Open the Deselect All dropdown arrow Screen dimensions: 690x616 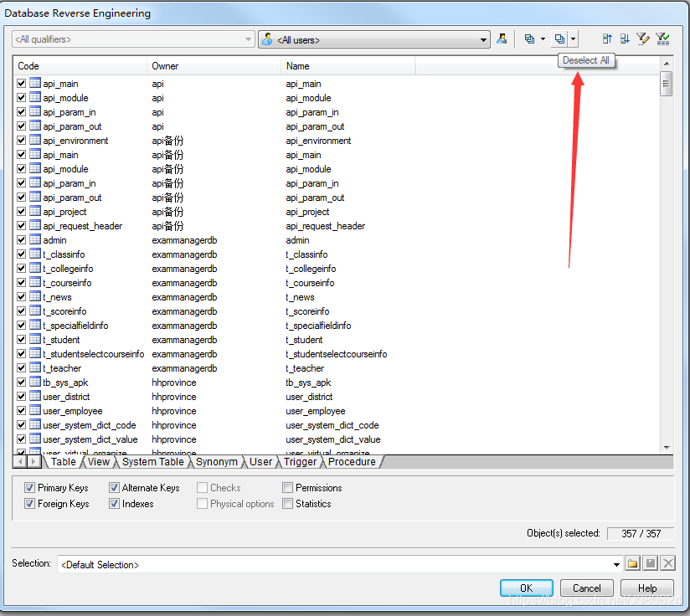coord(573,39)
